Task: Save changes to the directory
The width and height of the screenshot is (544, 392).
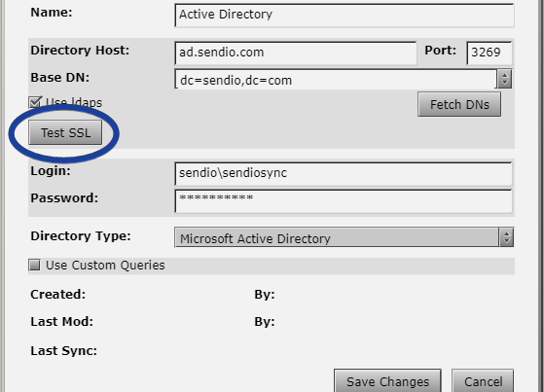Action: pos(387,381)
